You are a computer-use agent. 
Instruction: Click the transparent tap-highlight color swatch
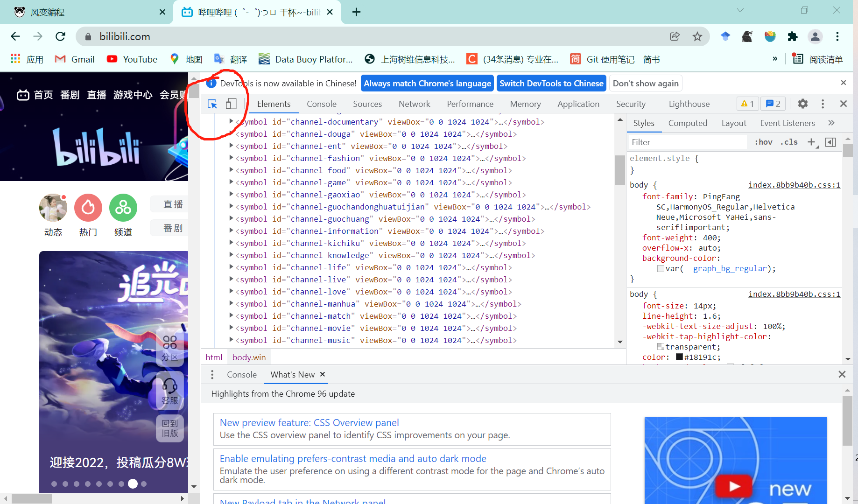661,347
